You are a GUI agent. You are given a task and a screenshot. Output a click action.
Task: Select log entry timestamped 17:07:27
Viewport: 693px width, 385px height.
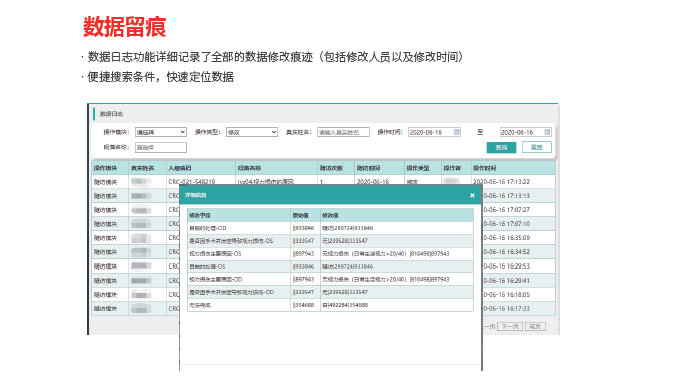click(506, 210)
